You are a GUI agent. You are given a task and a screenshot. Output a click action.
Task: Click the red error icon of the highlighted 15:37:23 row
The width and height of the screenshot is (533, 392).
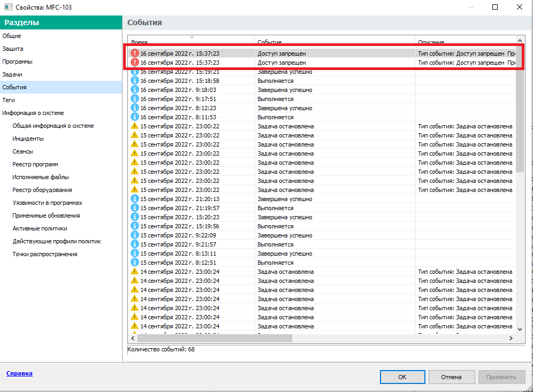click(135, 53)
